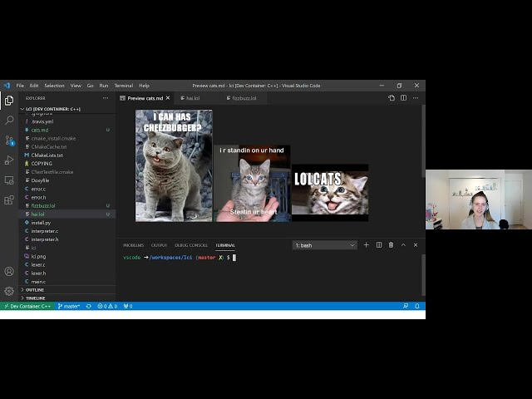This screenshot has width=532, height=399.
Task: Click the forwarded ports indicator in status bar
Action: pos(128,306)
